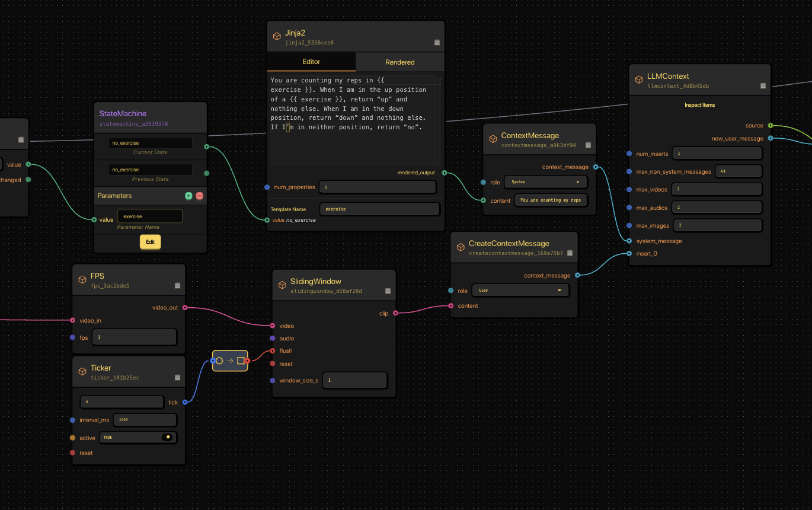Screen dimensions: 812x510
Task: Click the CreateContextMessage node trash icon
Action: pos(570,253)
